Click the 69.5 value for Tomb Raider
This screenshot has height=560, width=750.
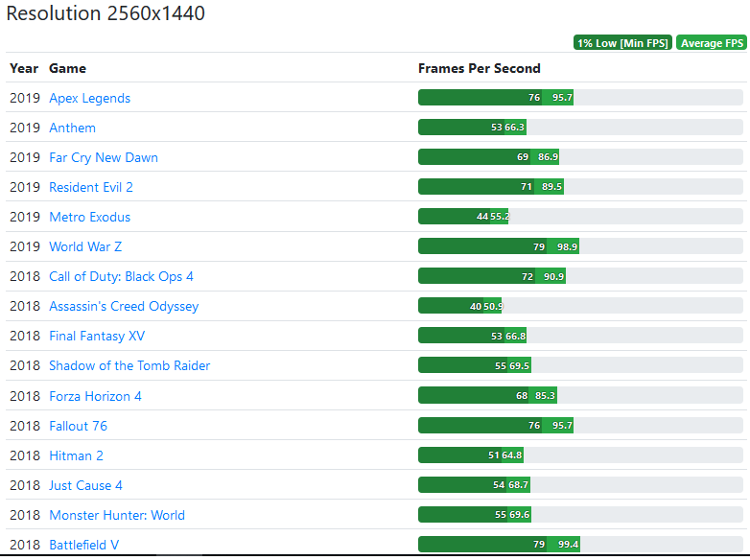point(519,366)
